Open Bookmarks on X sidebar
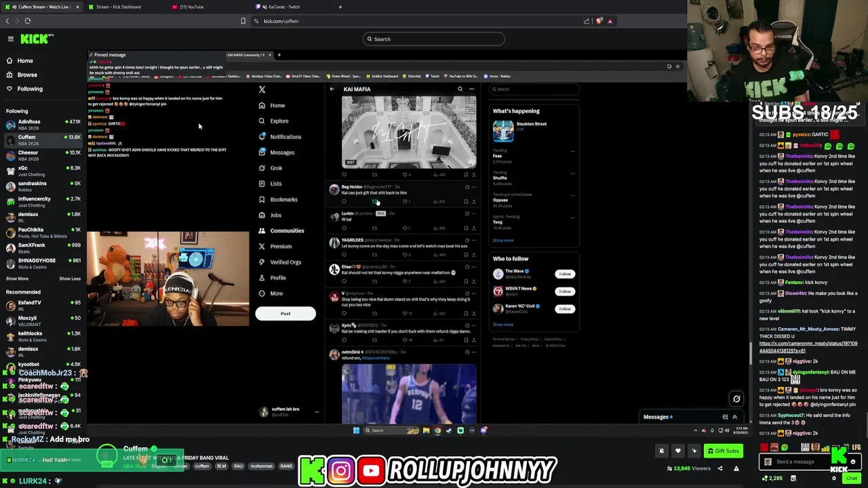This screenshot has width=868, height=488. 278,199
